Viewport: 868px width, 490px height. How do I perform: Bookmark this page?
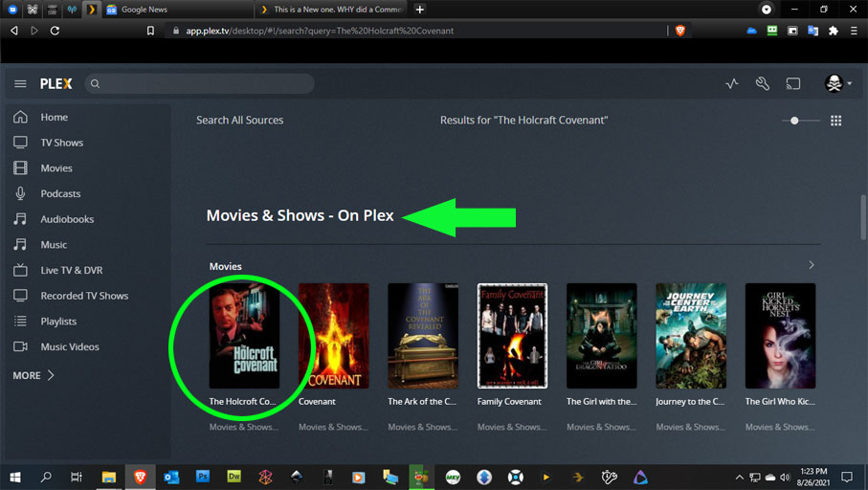[150, 31]
